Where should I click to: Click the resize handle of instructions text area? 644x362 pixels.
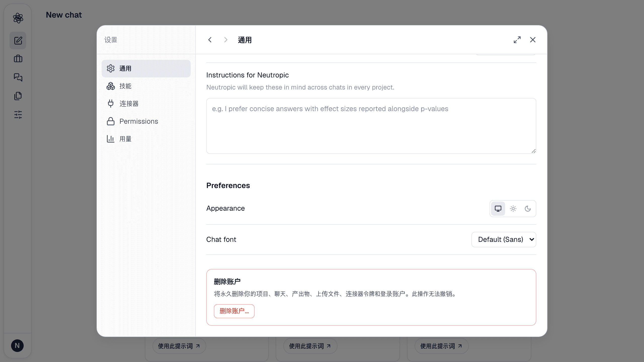click(534, 151)
